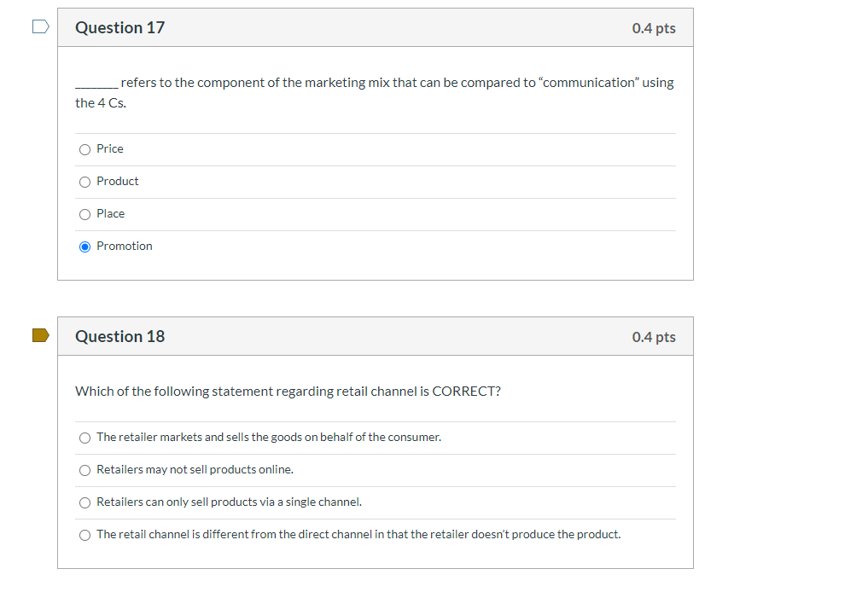Click the 0.4 pts label on Question 17
Screen dimensions: 868x592
654,27
